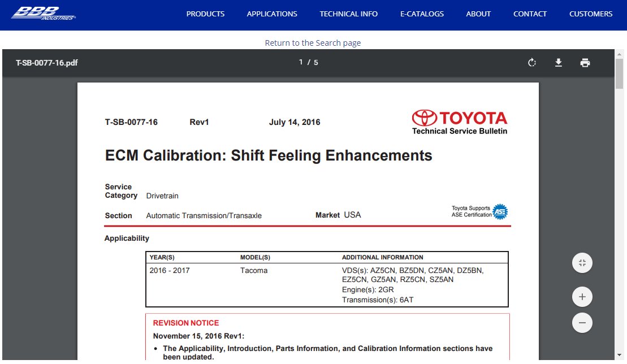Click the ADDITIONAL INFORMATION column header
The image size is (627, 364).
coord(383,257)
